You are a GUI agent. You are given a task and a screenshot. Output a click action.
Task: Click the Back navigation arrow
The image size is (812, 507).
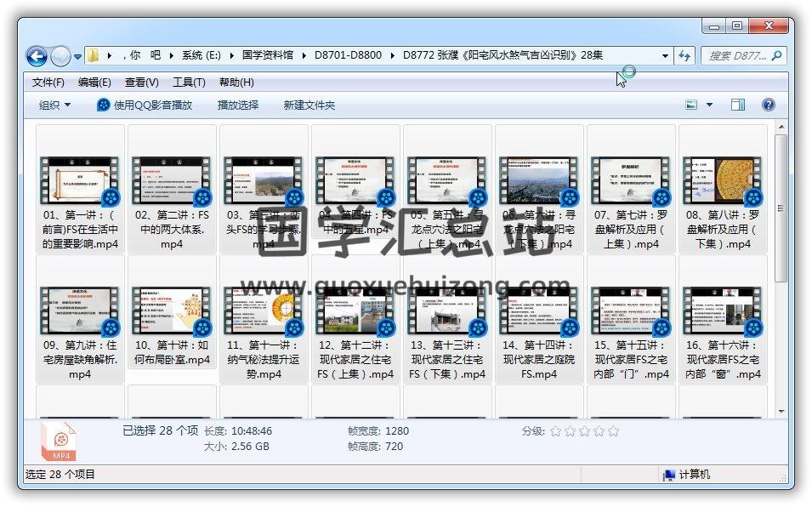pos(37,56)
